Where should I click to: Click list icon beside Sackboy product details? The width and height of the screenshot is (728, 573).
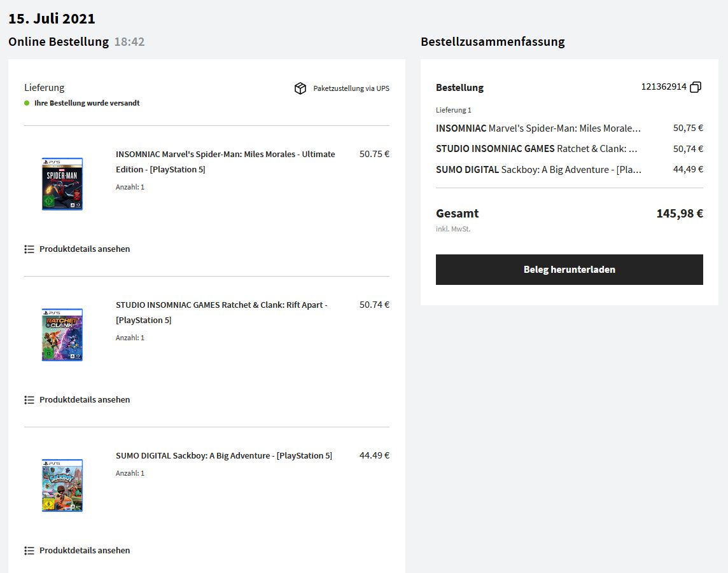29,551
